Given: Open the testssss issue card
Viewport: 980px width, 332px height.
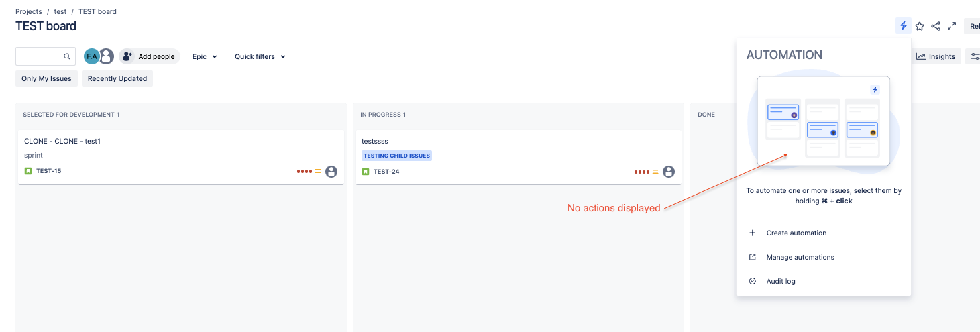Looking at the screenshot, I should point(519,157).
